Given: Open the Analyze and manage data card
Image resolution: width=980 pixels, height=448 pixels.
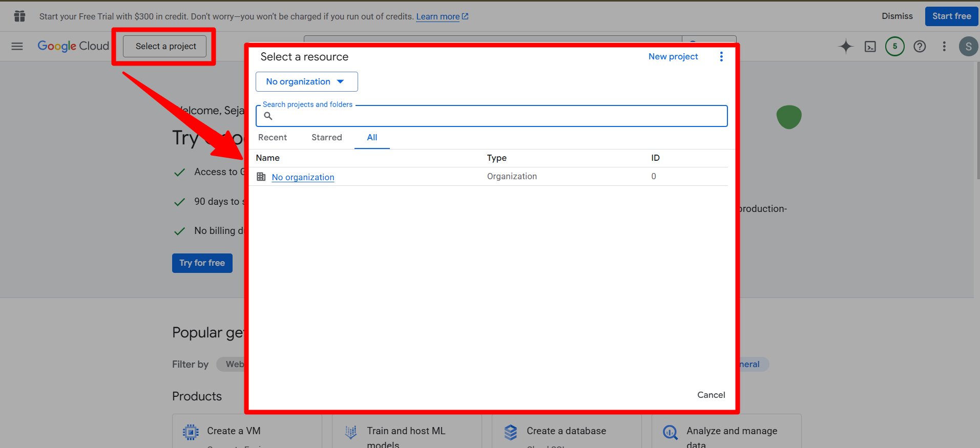Looking at the screenshot, I should pyautogui.click(x=726, y=431).
